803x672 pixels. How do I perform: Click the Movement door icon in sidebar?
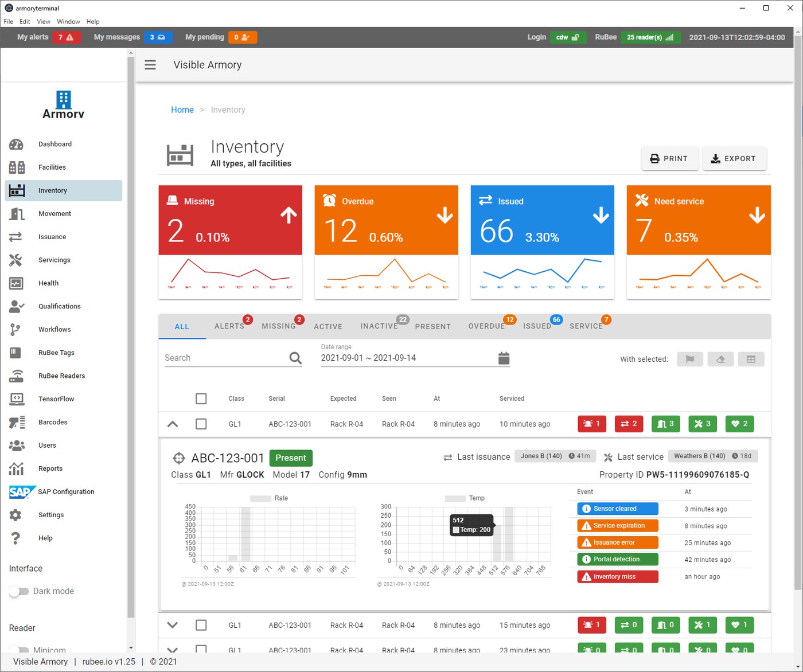tap(17, 214)
